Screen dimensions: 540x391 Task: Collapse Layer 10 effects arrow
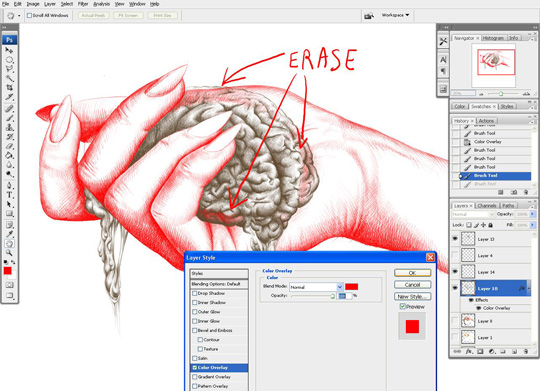pos(529,288)
